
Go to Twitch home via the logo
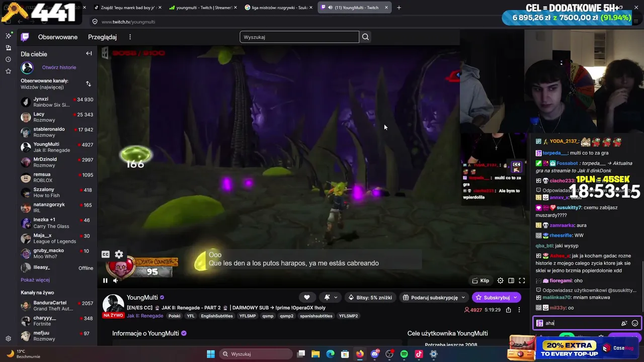click(x=25, y=37)
